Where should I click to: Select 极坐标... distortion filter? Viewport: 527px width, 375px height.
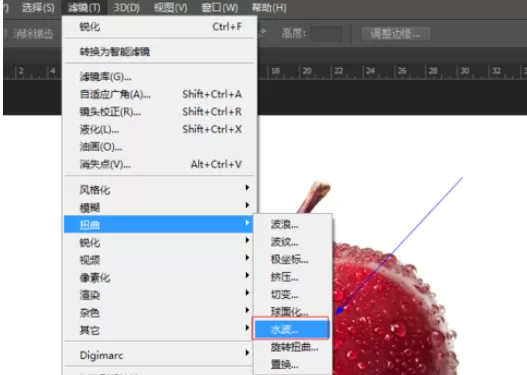pos(292,259)
